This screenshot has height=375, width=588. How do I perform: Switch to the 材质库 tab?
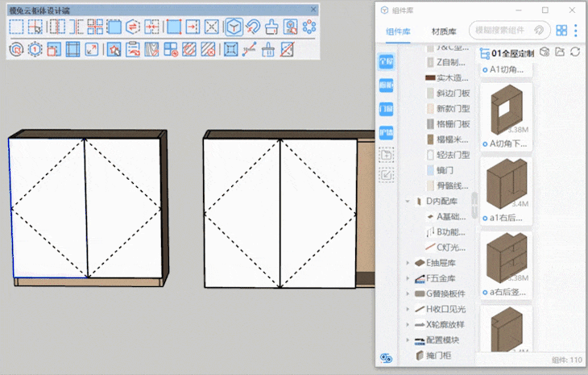(444, 31)
